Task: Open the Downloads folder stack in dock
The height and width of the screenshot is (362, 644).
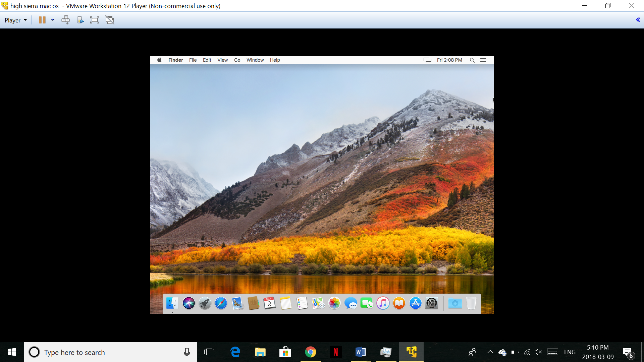Action: (455, 303)
